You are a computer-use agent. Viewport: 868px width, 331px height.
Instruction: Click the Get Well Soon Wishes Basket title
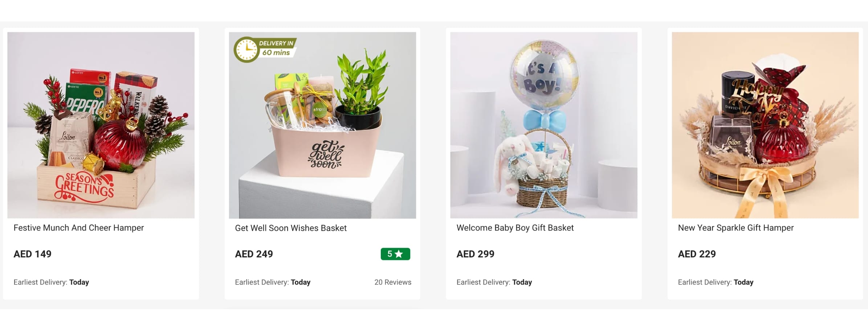coord(291,228)
